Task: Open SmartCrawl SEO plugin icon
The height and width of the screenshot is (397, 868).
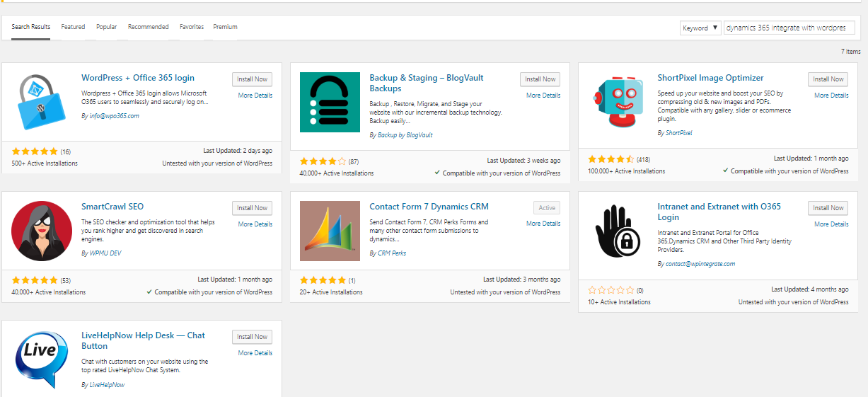Action: click(x=42, y=231)
